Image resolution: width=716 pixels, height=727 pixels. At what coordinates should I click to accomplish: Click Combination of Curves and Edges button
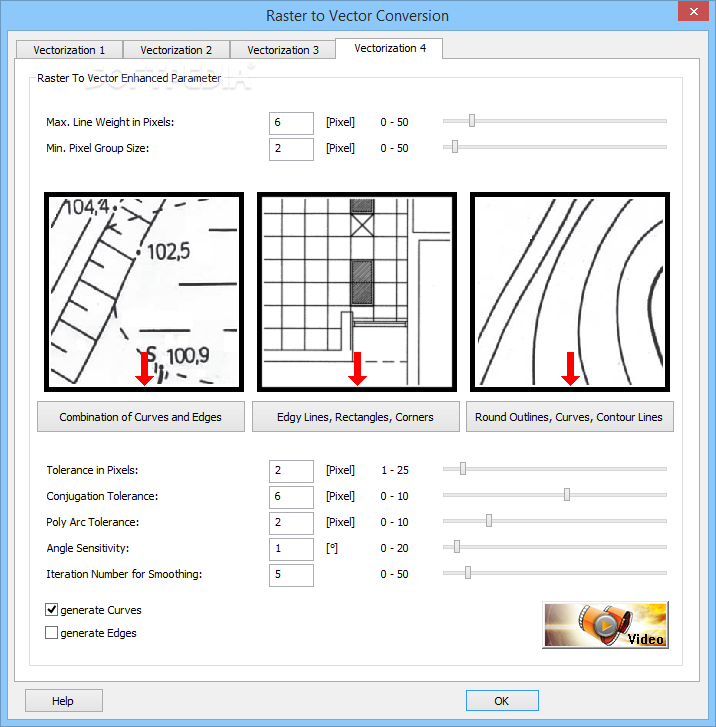click(141, 417)
